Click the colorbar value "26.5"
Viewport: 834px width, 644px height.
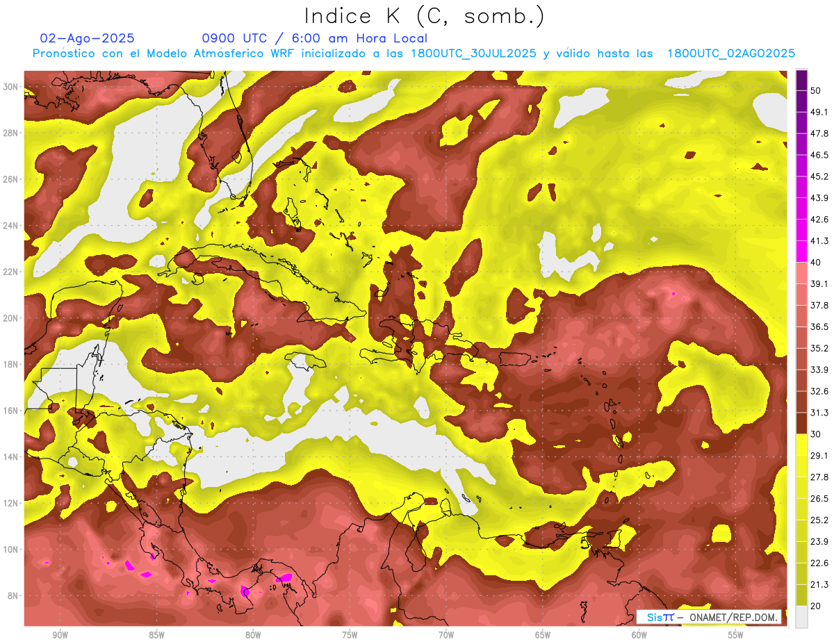pyautogui.click(x=819, y=499)
